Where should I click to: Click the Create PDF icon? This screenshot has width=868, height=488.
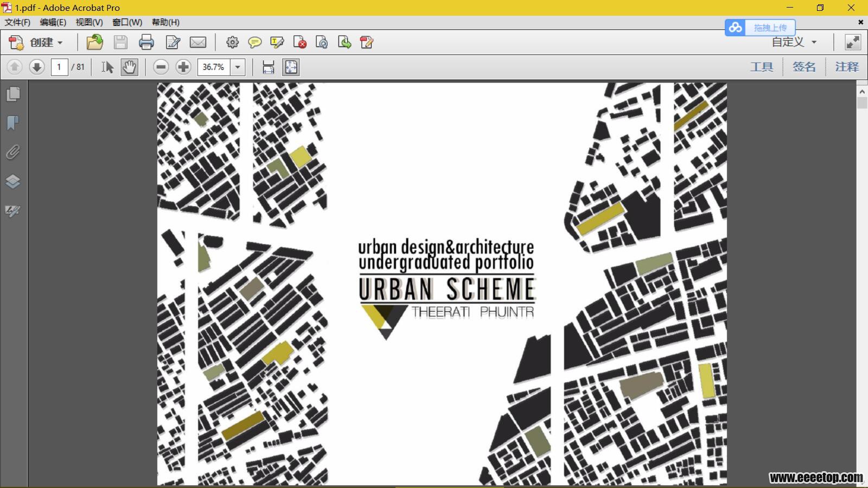(x=16, y=42)
